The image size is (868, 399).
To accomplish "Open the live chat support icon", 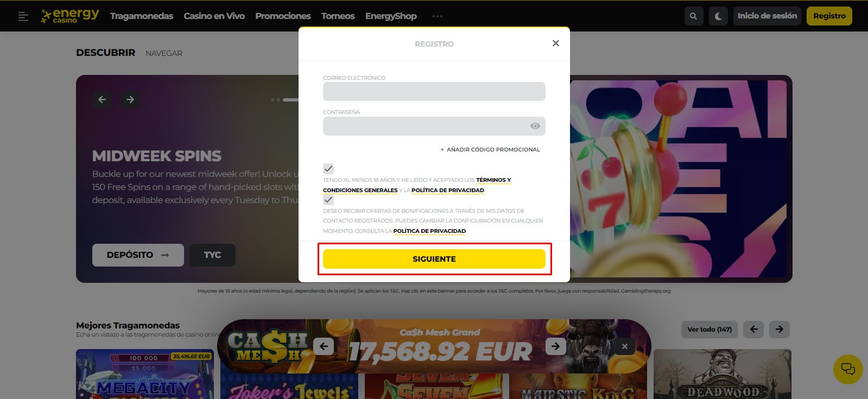I will point(848,369).
